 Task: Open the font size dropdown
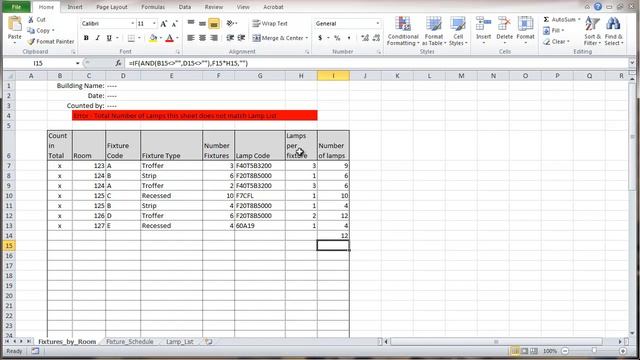[x=154, y=24]
